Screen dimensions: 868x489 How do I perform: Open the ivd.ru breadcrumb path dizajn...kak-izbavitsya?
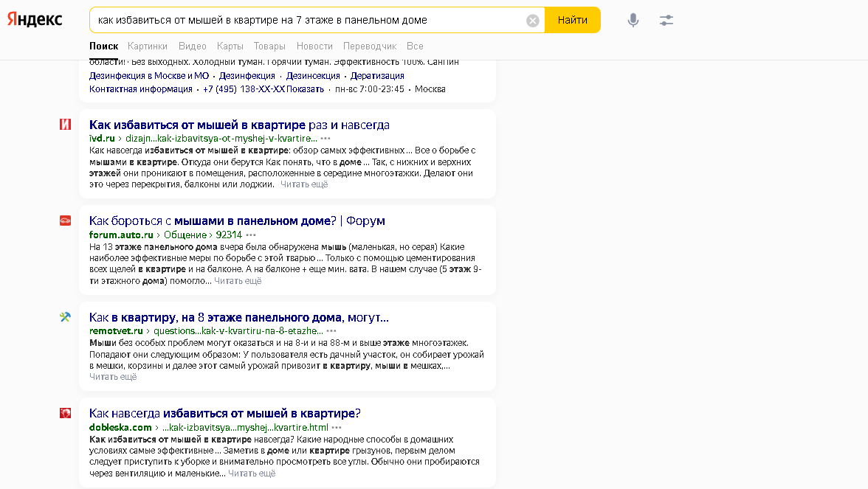[x=221, y=139]
